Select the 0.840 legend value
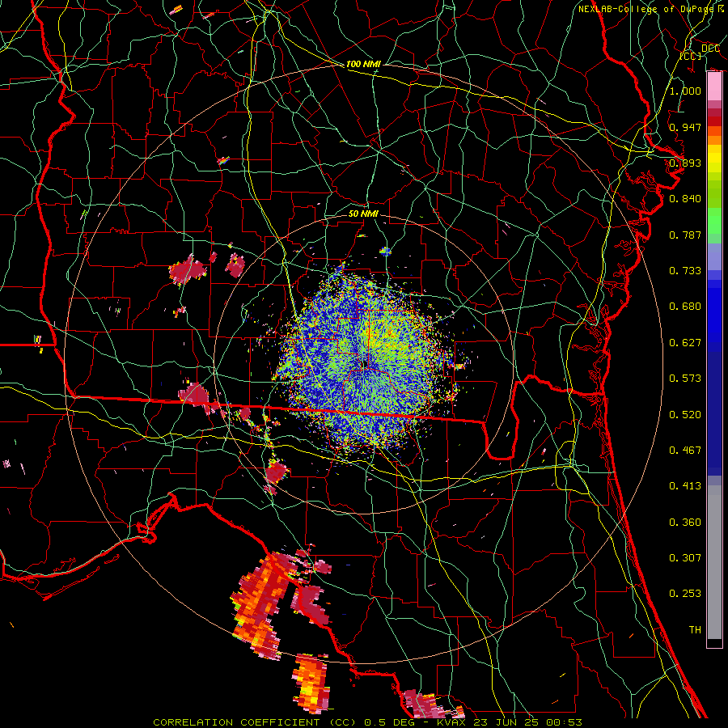 click(685, 199)
